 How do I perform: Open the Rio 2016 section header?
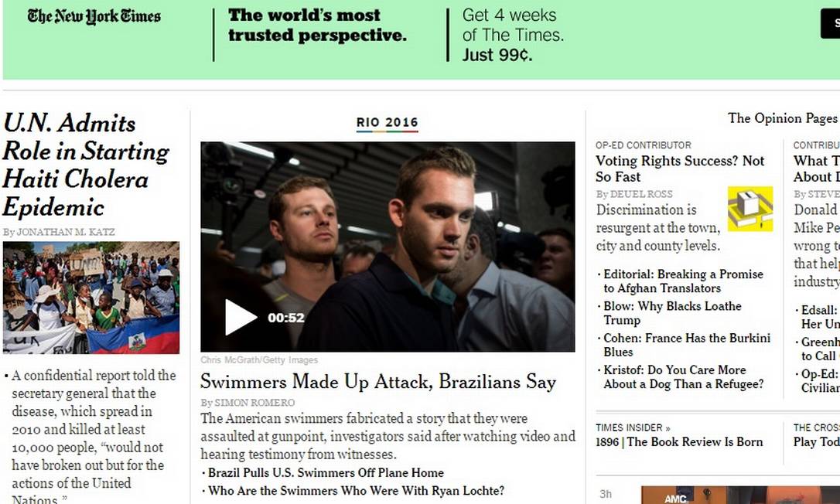[x=388, y=123]
